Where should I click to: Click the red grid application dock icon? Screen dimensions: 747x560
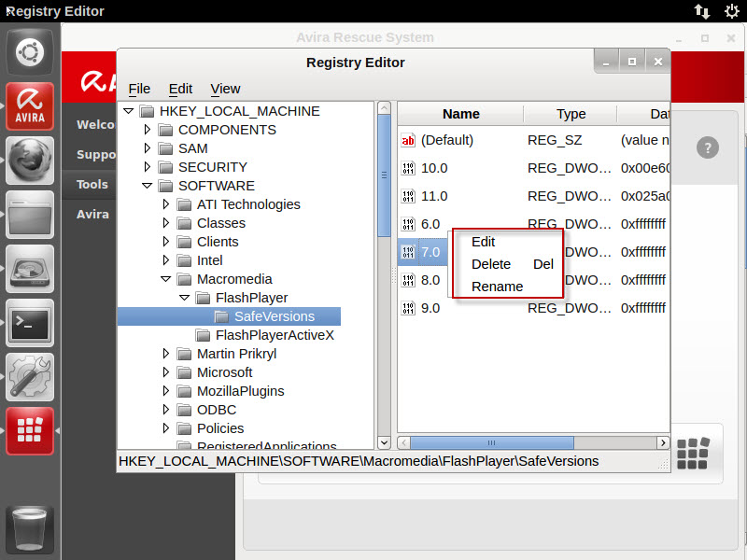pos(30,431)
